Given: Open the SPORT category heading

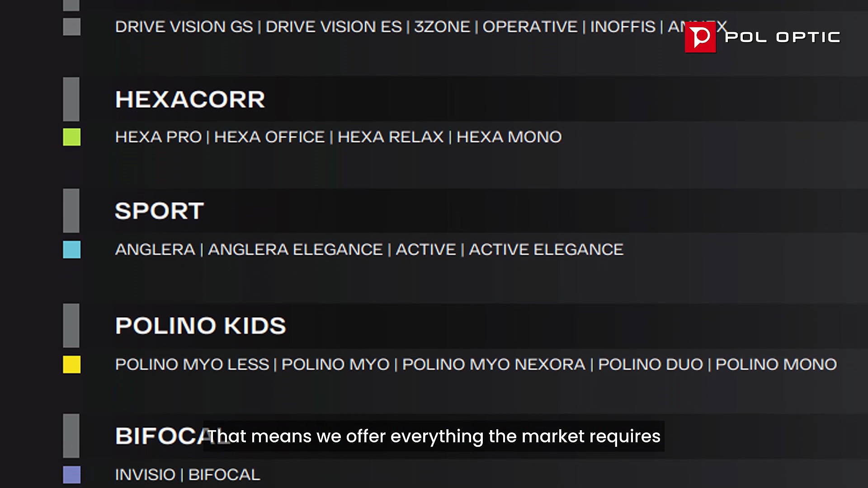Looking at the screenshot, I should [x=159, y=211].
